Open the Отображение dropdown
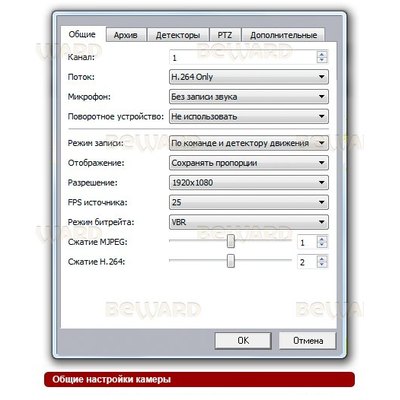400x400 pixels. (x=249, y=163)
